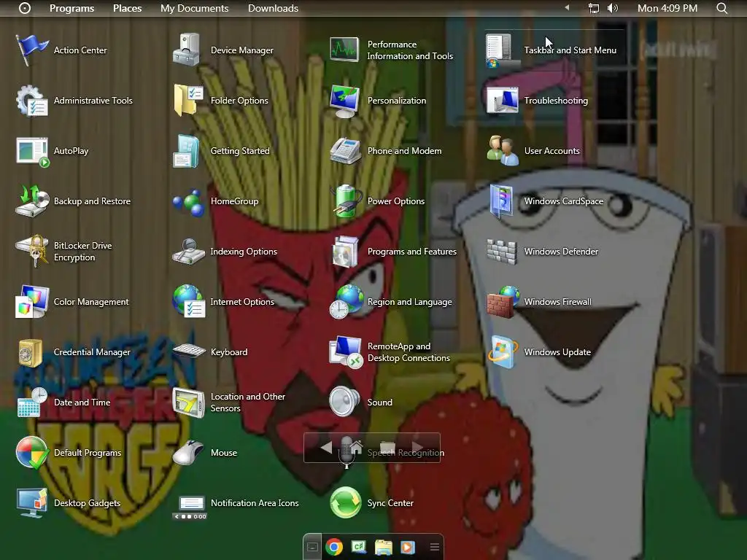Open the Programs menu
This screenshot has height=560, width=747.
click(x=72, y=8)
